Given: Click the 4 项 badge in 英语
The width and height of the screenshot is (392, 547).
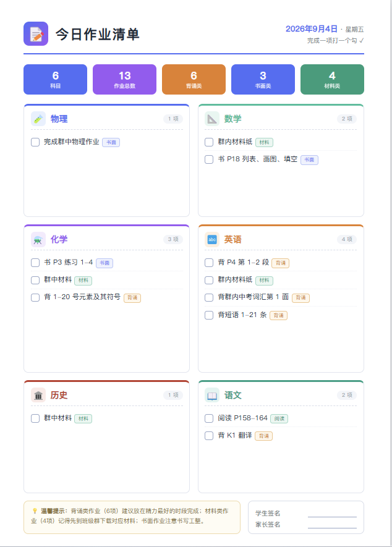Looking at the screenshot, I should (347, 239).
